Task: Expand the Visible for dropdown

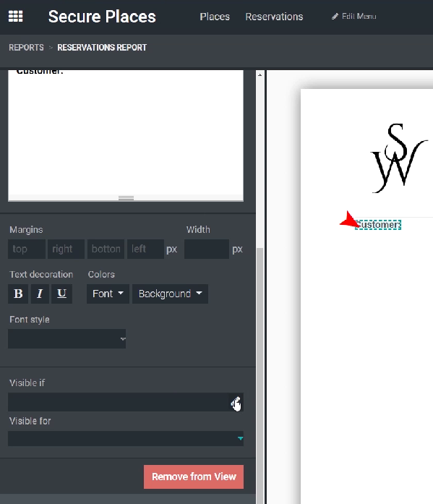Action: (x=126, y=438)
